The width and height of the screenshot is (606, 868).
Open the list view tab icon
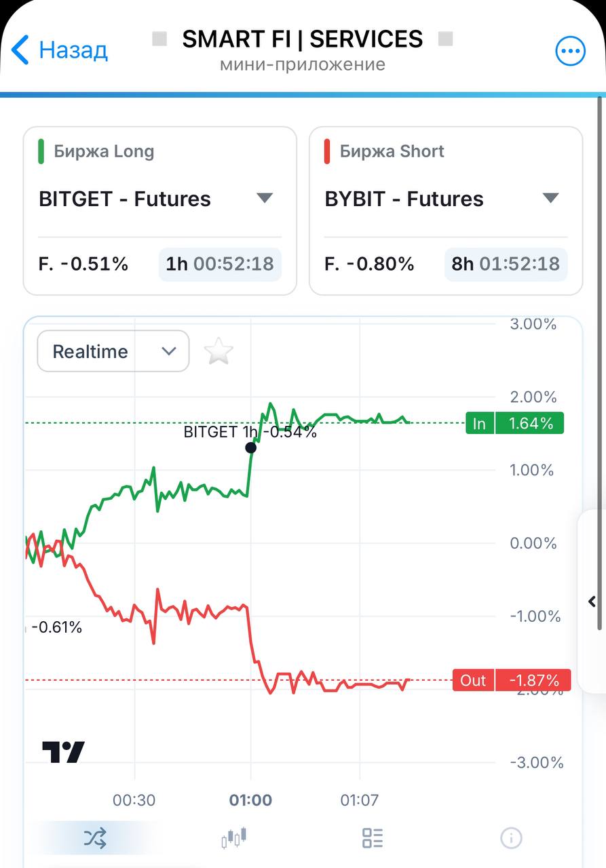373,838
